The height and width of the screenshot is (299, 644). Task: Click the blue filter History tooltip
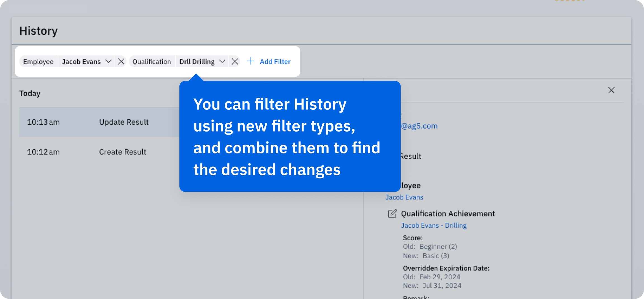[x=290, y=137]
